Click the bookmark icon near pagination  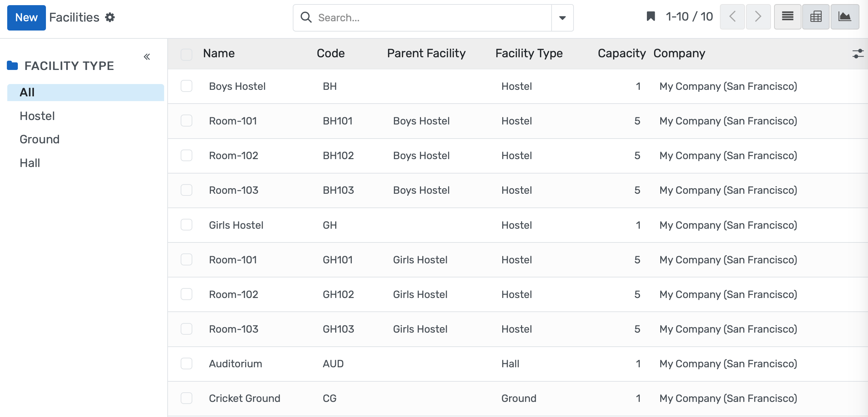651,16
